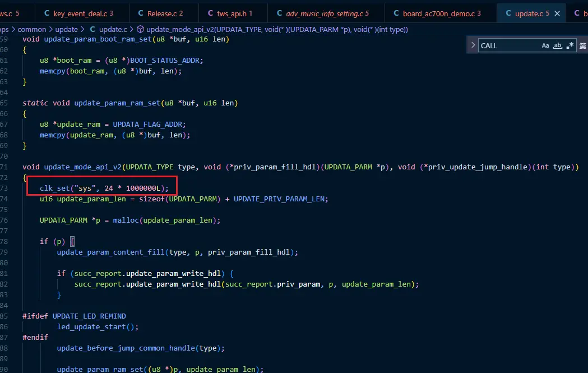Screen dimensions: 588x373
Task: Click the #ifdef UPDATE_LED_REMIND directive
Action: click(x=74, y=316)
